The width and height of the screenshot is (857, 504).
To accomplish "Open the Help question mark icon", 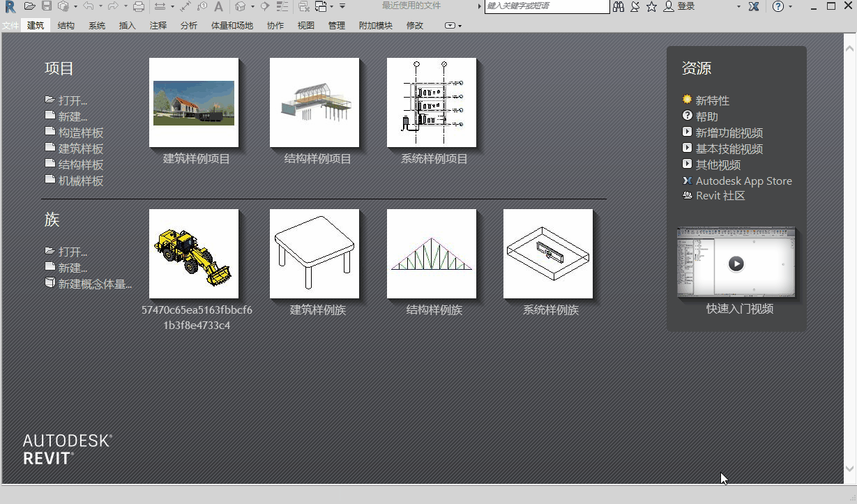I will pyautogui.click(x=778, y=6).
